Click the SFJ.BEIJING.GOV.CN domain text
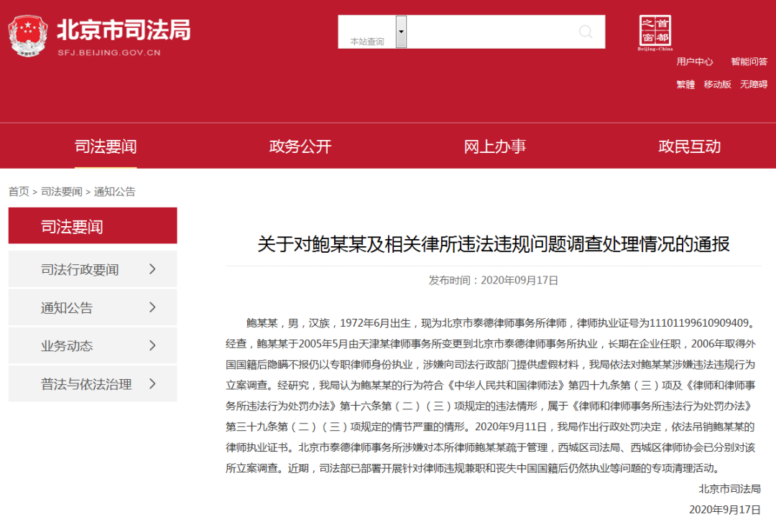The image size is (776, 532). 109,52
